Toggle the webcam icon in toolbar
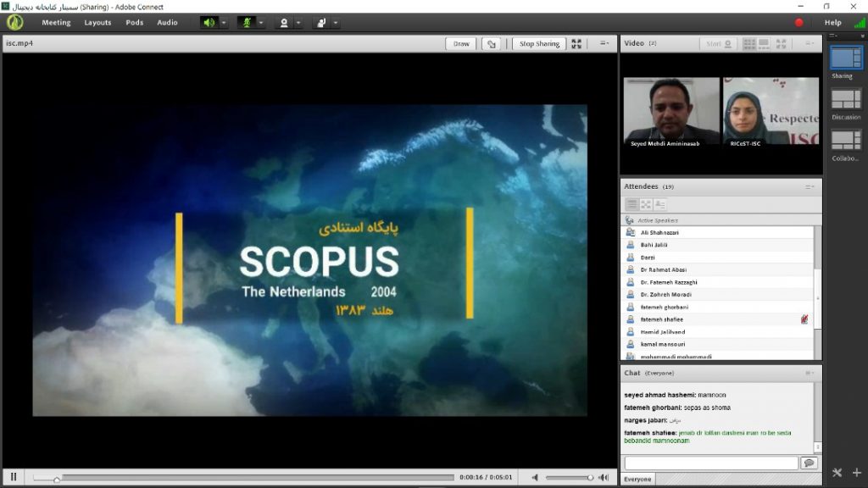This screenshot has width=868, height=488. click(285, 23)
